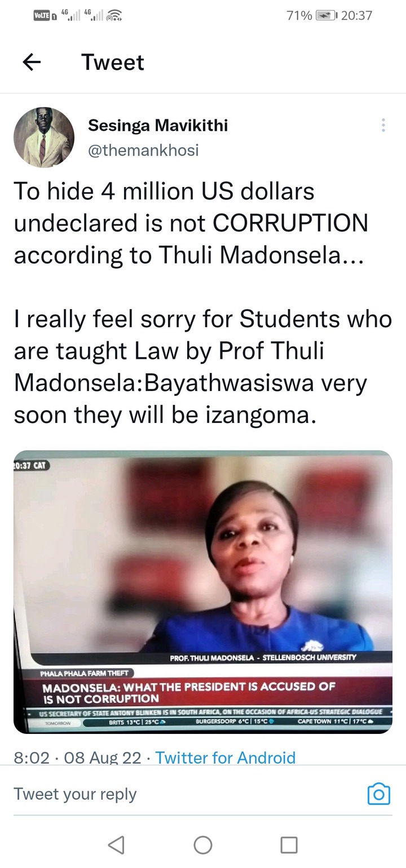Tap the 8:02 · 08 Aug 22 timestamp
This screenshot has height=868, width=406.
coord(77,758)
